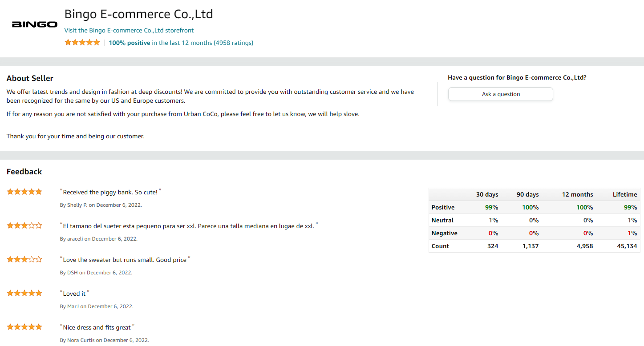Click the 'Loved it' review text
The width and height of the screenshot is (644, 346).
[75, 294]
